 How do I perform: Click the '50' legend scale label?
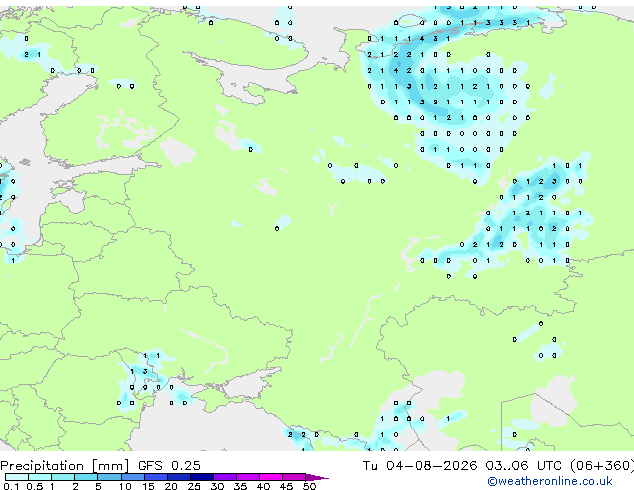click(x=310, y=486)
